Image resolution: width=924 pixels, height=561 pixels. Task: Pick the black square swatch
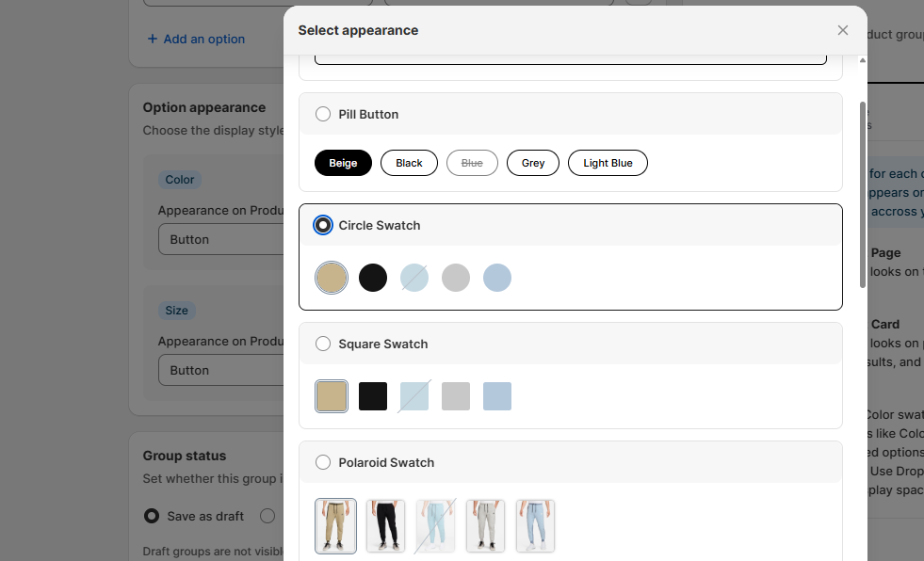(373, 396)
